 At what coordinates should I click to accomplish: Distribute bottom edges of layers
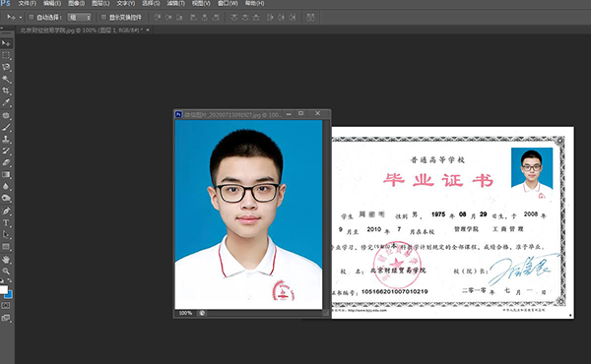[256, 18]
